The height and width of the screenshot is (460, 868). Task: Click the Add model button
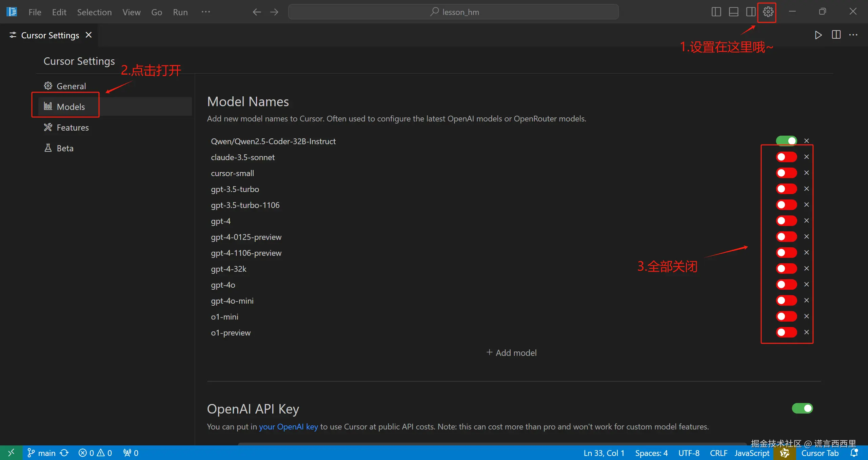tap(511, 353)
